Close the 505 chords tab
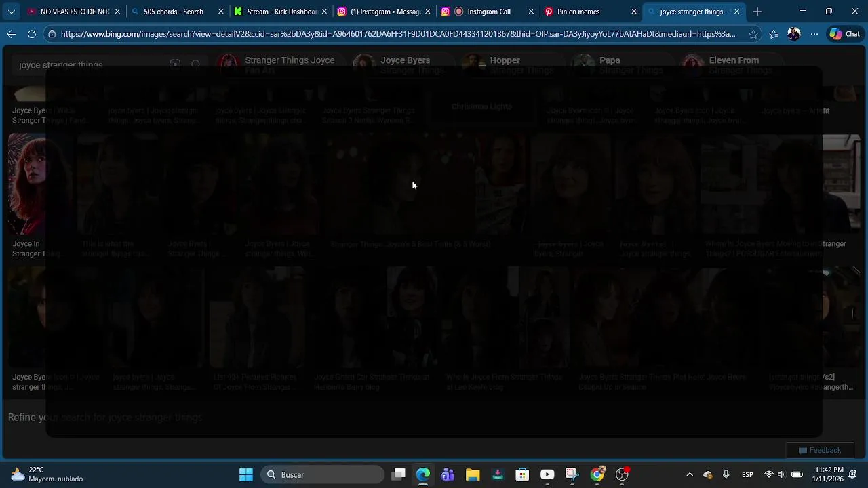The height and width of the screenshot is (488, 868). pos(221,12)
